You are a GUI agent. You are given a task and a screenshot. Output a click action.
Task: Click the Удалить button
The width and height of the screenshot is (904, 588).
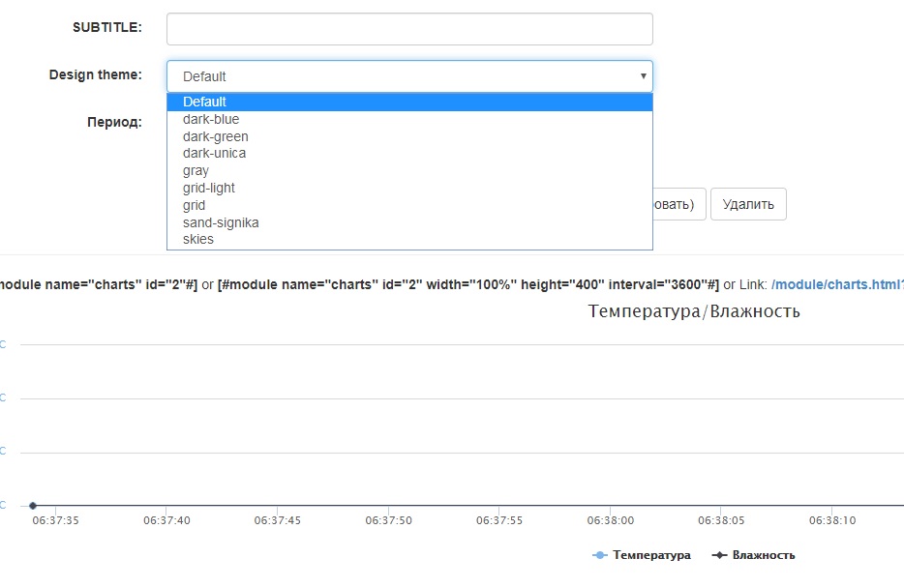point(748,204)
